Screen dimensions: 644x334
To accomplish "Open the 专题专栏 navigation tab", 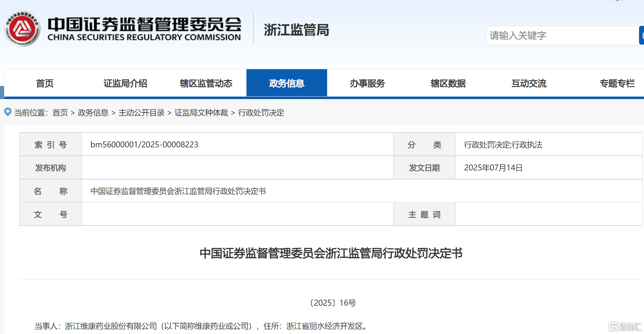I will coord(617,83).
